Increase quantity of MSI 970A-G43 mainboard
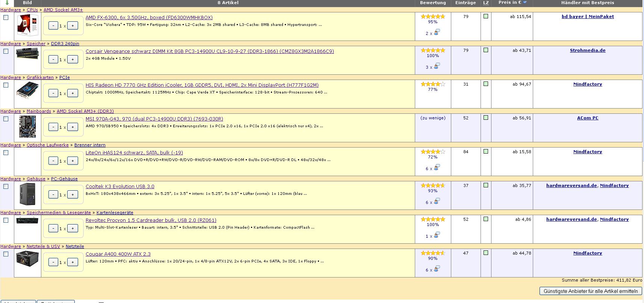 pyautogui.click(x=73, y=127)
